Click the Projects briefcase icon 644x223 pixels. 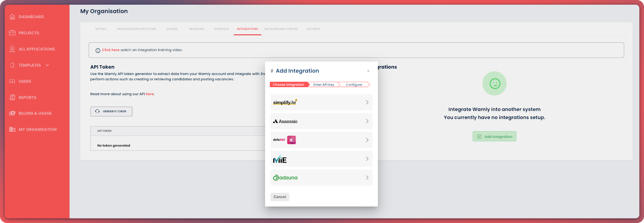(x=12, y=33)
